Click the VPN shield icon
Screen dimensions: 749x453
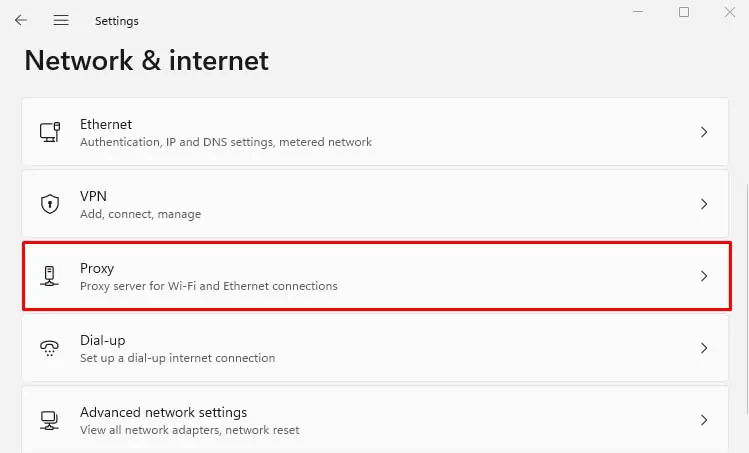49,204
